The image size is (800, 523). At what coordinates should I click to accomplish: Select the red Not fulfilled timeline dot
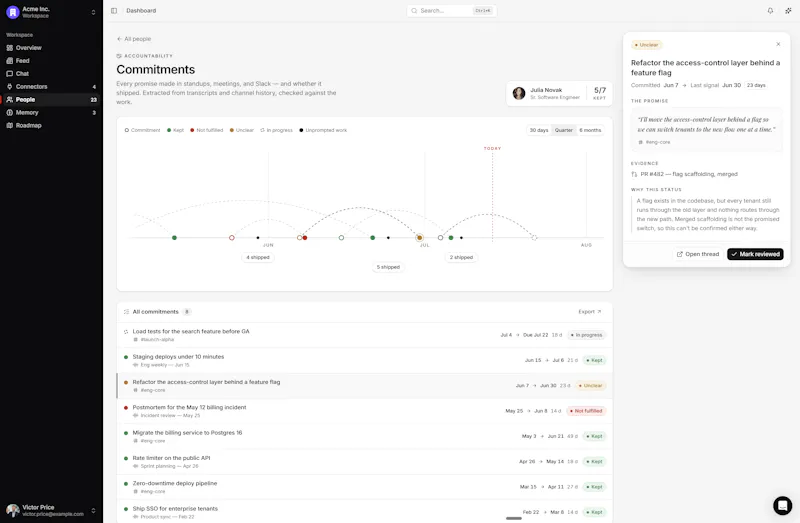(305, 238)
